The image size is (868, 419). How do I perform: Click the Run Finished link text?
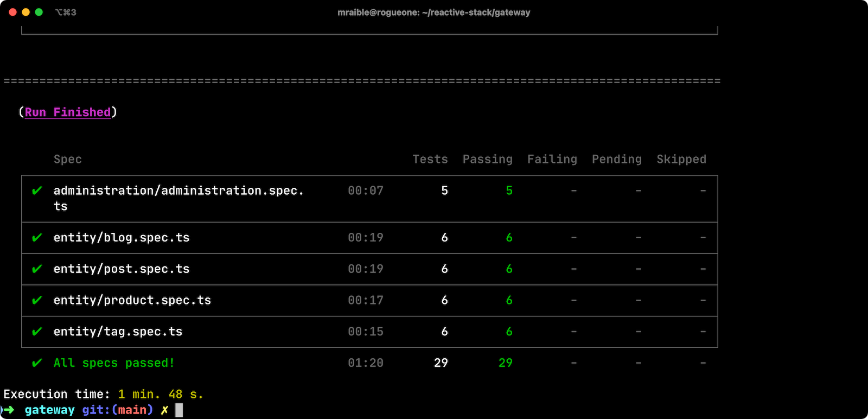[68, 112]
